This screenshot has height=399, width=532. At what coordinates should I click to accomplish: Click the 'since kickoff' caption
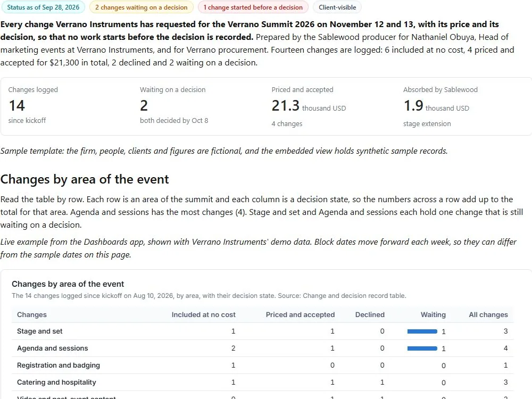coord(27,120)
